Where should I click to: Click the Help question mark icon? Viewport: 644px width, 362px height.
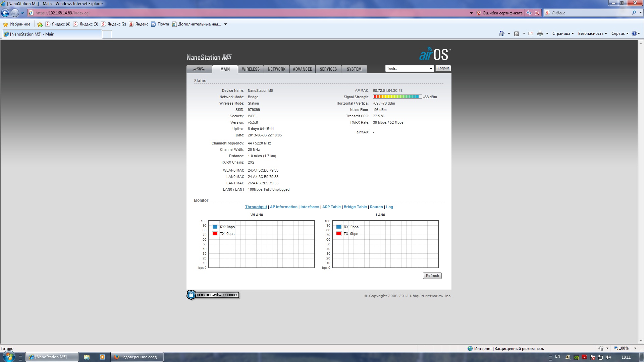coord(634,34)
